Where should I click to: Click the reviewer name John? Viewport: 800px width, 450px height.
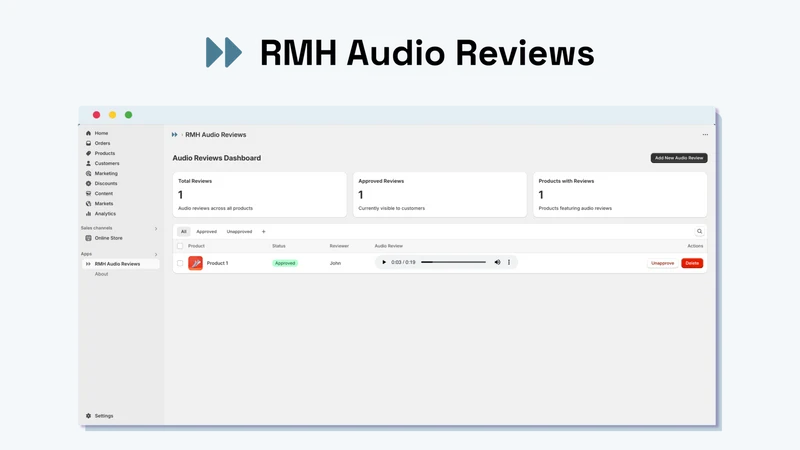[335, 263]
